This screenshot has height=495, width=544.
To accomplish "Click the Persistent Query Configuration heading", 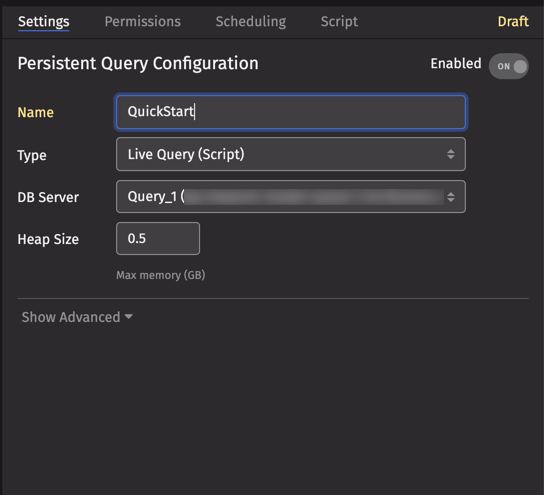I will point(138,64).
